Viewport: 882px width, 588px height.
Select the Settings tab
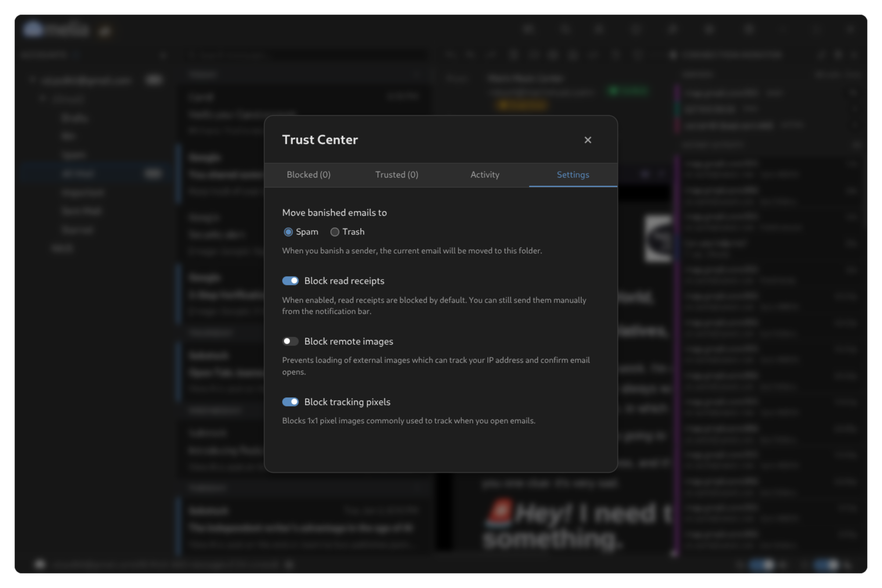click(573, 175)
